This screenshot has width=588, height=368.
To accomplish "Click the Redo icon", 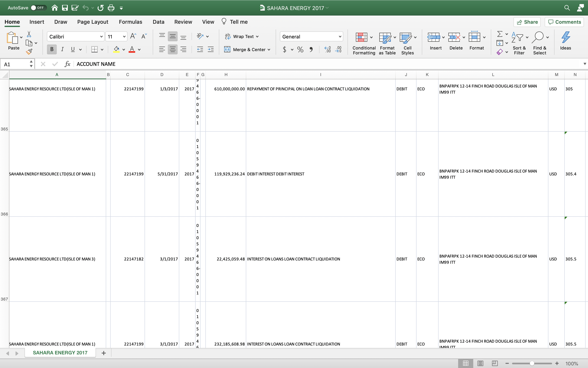I will (x=100, y=8).
